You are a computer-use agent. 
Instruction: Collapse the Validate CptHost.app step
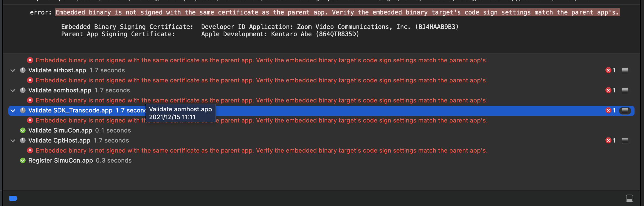coord(13,141)
